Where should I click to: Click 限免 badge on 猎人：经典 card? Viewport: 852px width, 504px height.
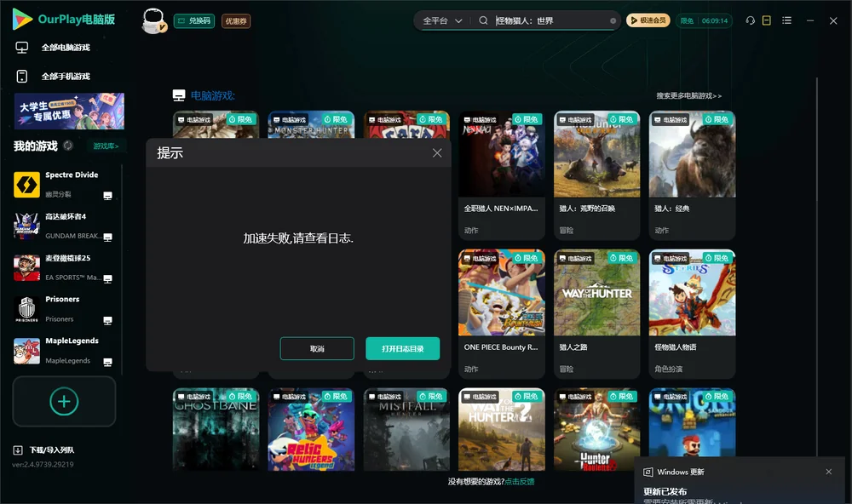click(x=717, y=119)
